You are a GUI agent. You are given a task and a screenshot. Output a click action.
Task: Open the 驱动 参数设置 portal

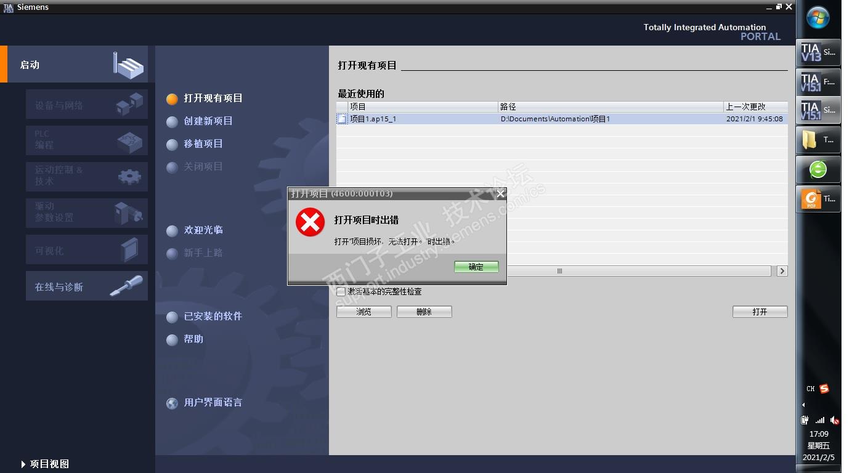point(87,213)
